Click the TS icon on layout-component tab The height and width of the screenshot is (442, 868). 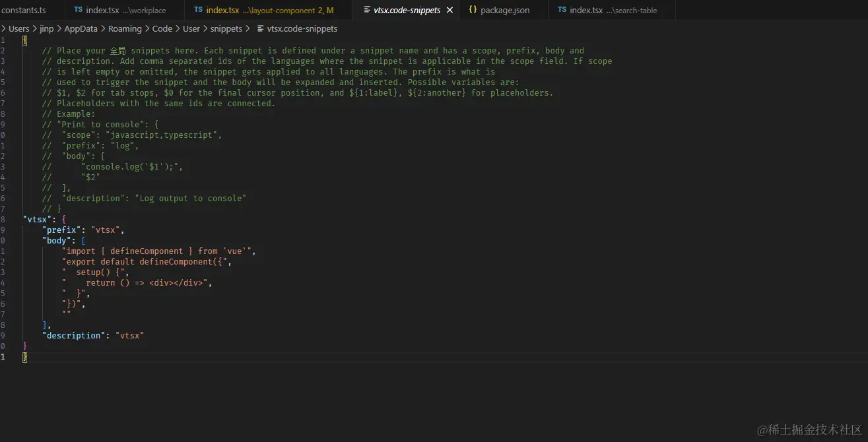[198, 10]
